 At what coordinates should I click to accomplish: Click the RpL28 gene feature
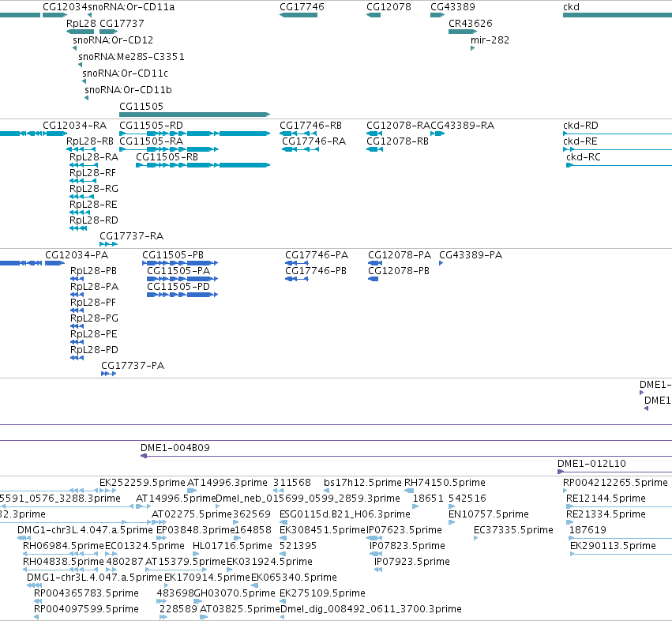(80, 32)
